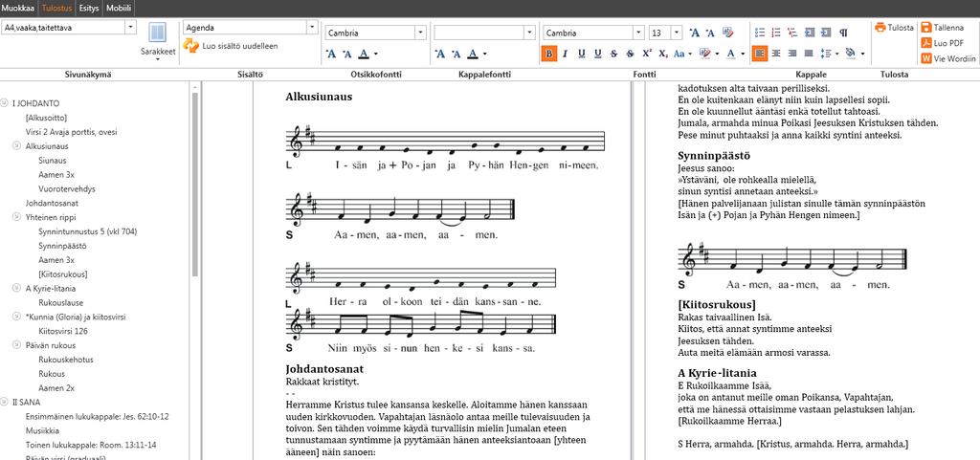Justify the paragraph text
The width and height of the screenshot is (980, 460).
click(809, 54)
